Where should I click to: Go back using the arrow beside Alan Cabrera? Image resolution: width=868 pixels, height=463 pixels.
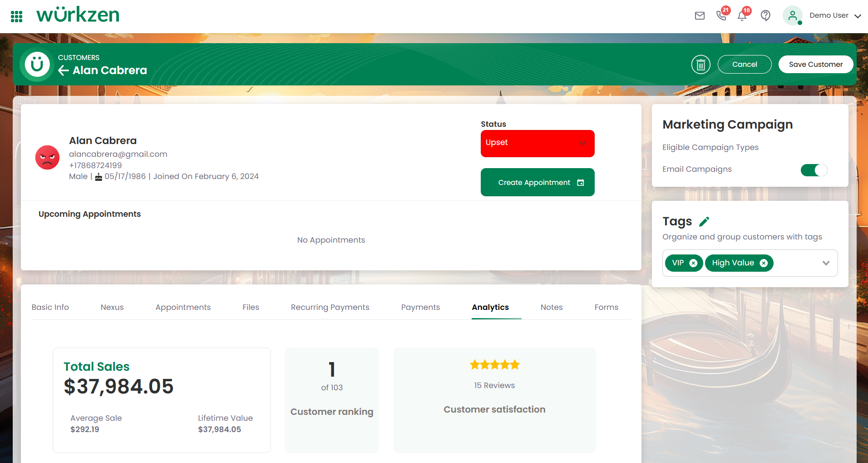click(64, 70)
